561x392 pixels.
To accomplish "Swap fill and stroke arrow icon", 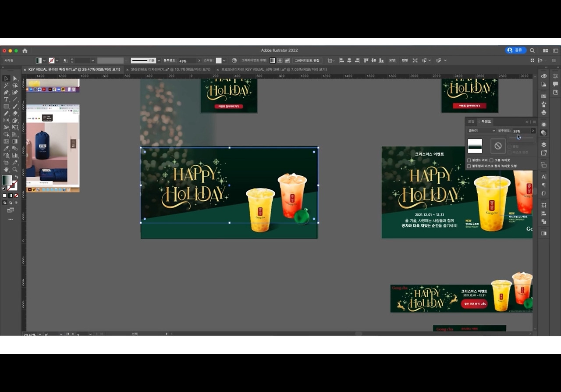I will click(x=16, y=177).
